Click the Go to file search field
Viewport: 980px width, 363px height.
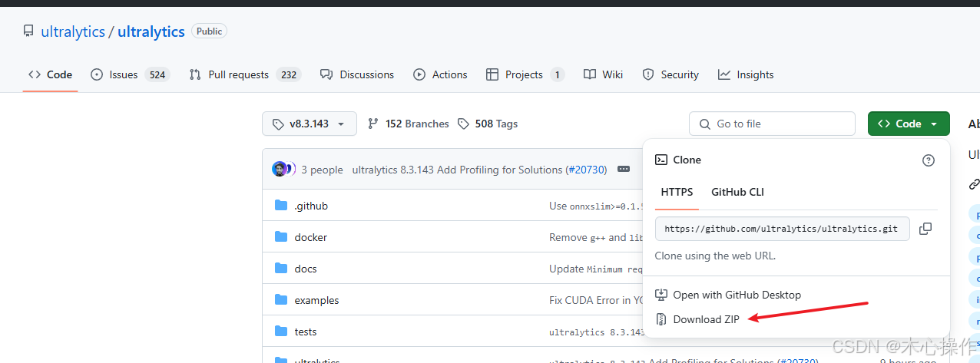coord(772,124)
